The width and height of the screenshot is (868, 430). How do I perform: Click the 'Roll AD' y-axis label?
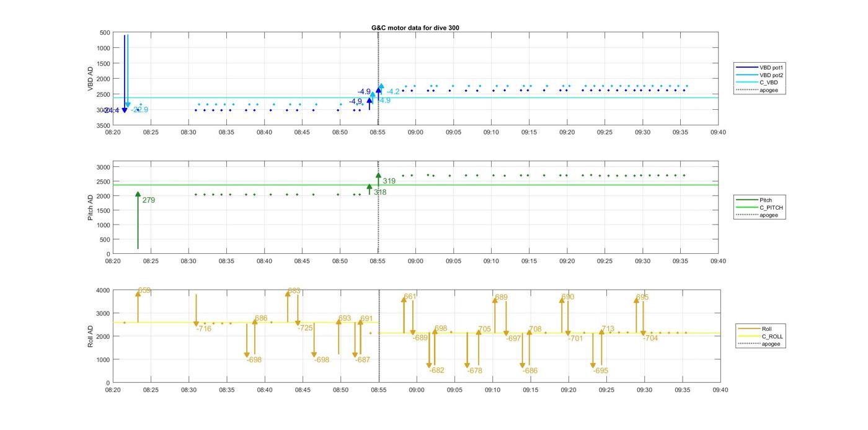[x=91, y=336]
